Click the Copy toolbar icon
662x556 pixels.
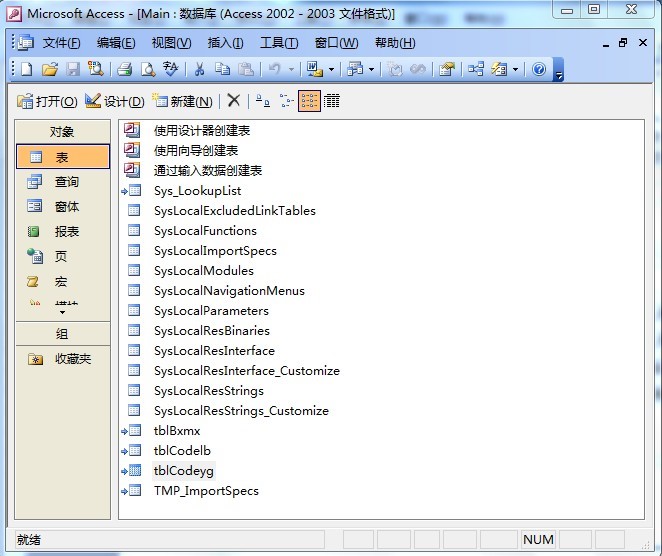click(x=222, y=69)
